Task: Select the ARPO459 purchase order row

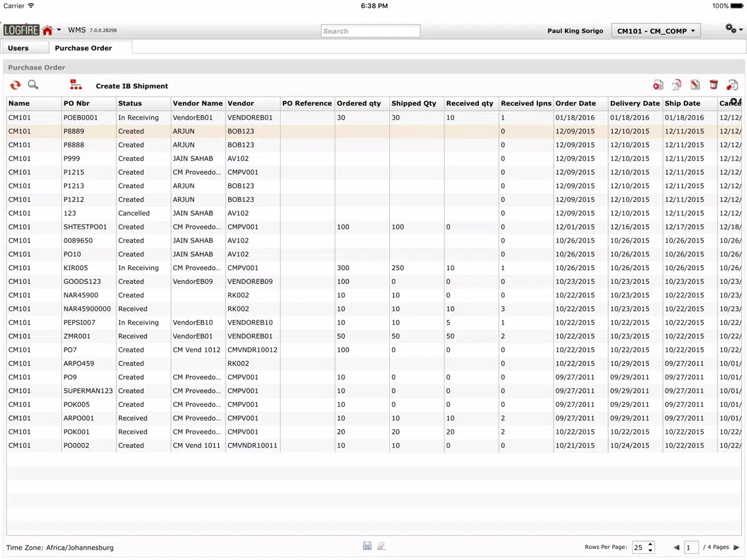Action: point(374,363)
